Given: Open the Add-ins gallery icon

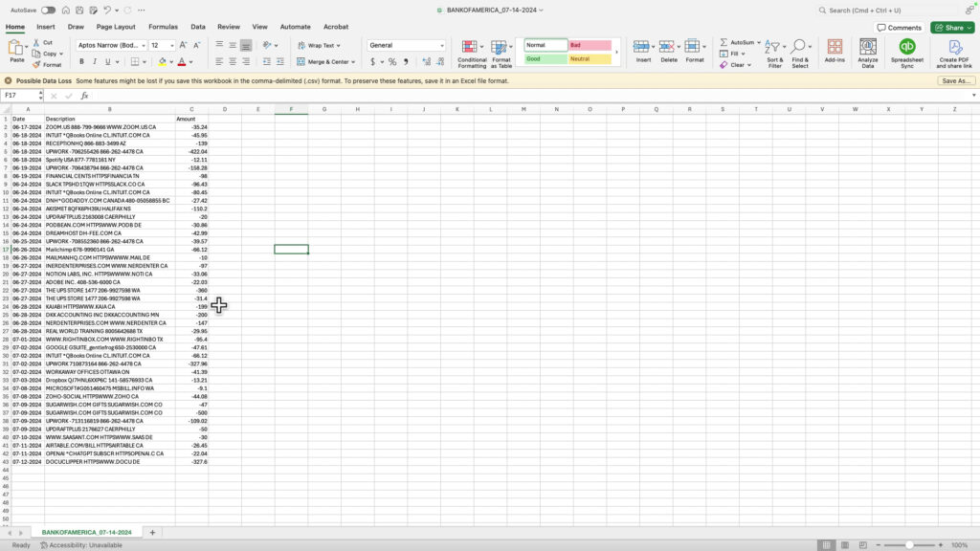Looking at the screenshot, I should coord(835,46).
